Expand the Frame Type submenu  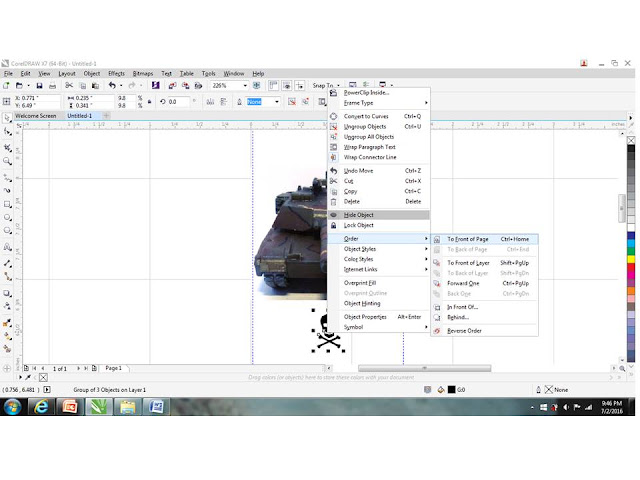379,103
